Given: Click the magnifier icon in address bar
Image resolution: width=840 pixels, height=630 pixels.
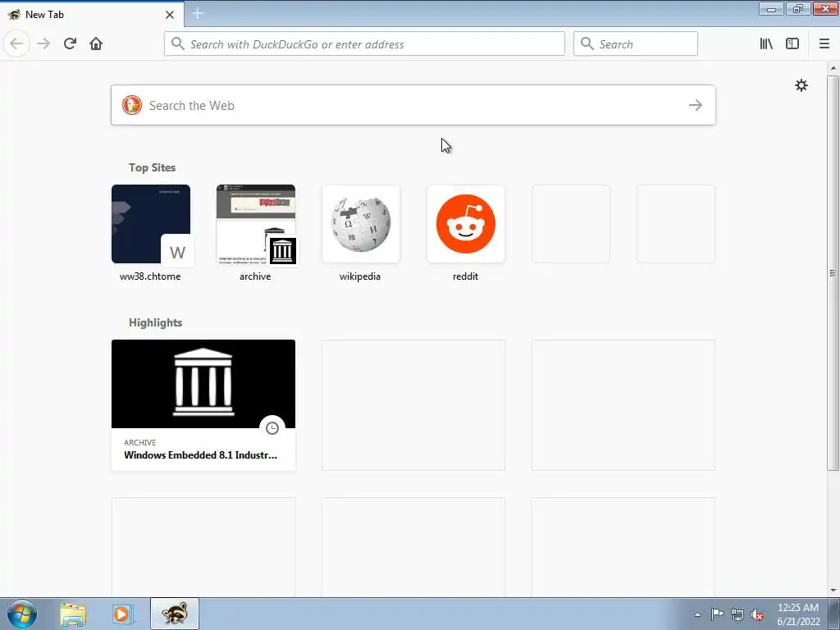Looking at the screenshot, I should tap(177, 44).
